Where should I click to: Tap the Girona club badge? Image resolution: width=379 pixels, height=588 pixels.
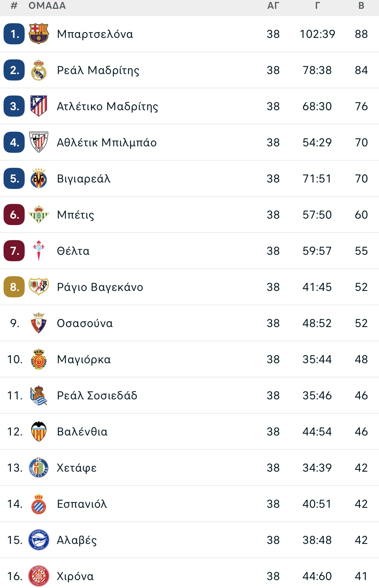[38, 576]
